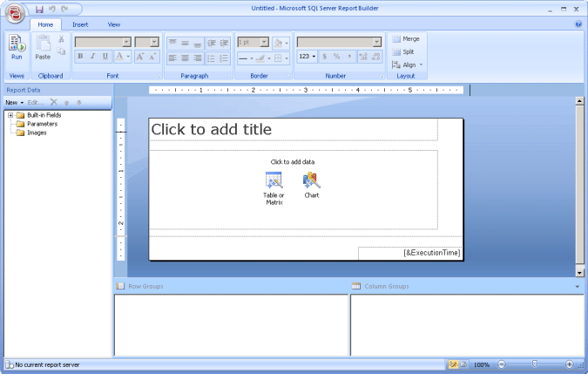Click the Split cells button
Image resolution: width=588 pixels, height=374 pixels.
pos(403,51)
